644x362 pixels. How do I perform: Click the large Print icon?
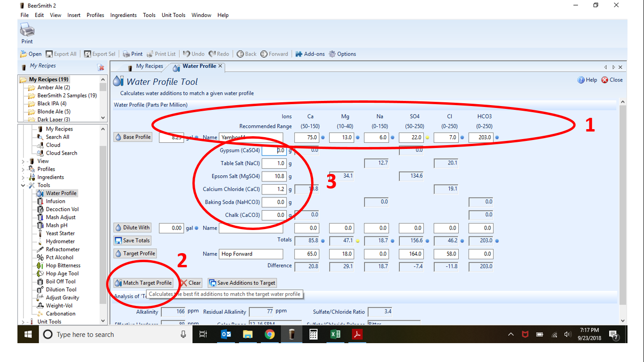(27, 33)
